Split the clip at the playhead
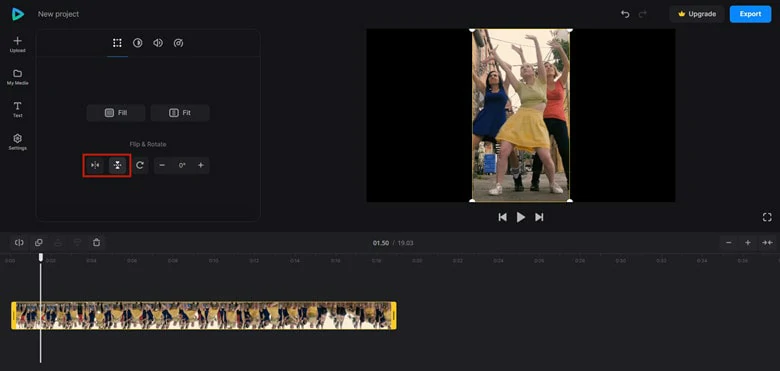 click(19, 243)
